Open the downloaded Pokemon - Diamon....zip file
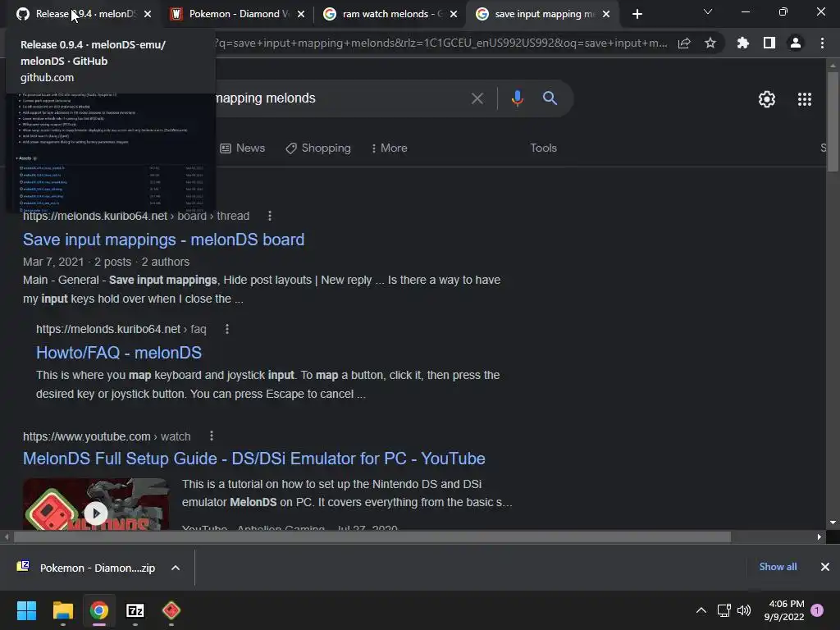Image resolution: width=840 pixels, height=630 pixels. [85, 568]
